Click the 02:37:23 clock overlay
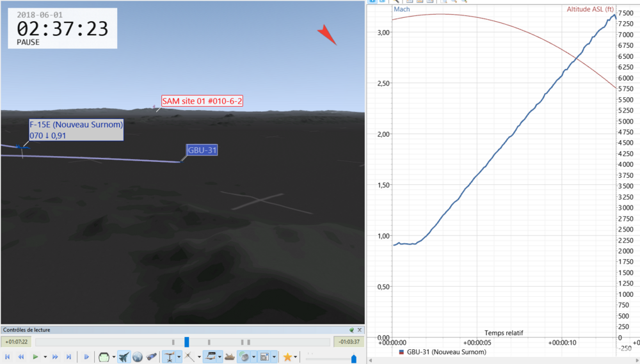Screen dimensions: 640x364 point(63,29)
